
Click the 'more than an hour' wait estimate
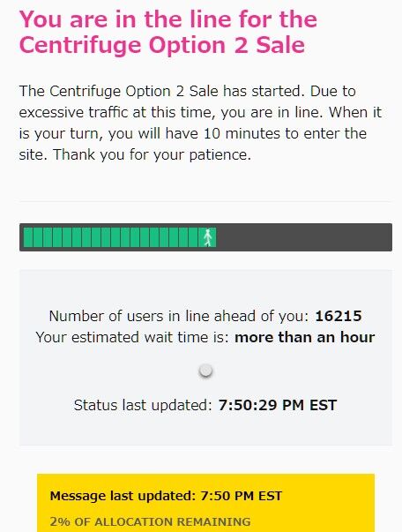(304, 337)
